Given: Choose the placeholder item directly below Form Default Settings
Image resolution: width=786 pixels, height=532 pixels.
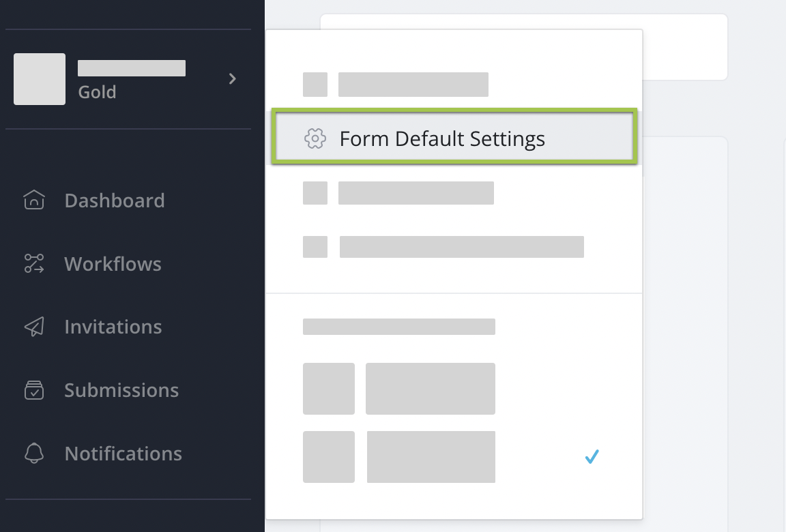Looking at the screenshot, I should pos(416,193).
